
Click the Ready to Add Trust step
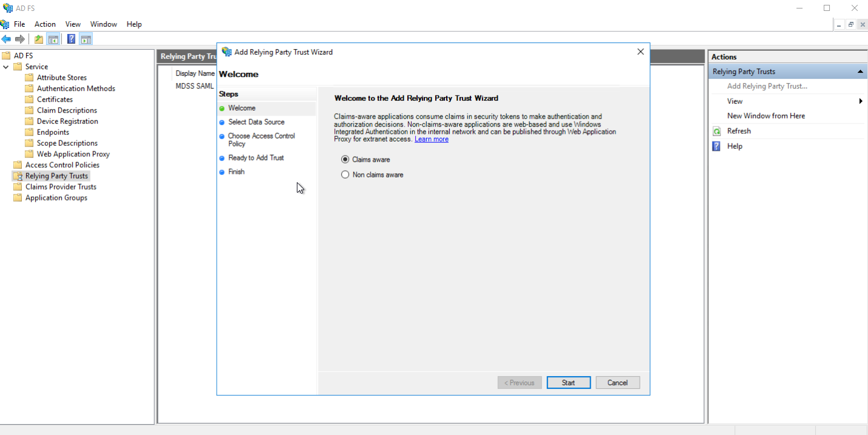pyautogui.click(x=256, y=158)
